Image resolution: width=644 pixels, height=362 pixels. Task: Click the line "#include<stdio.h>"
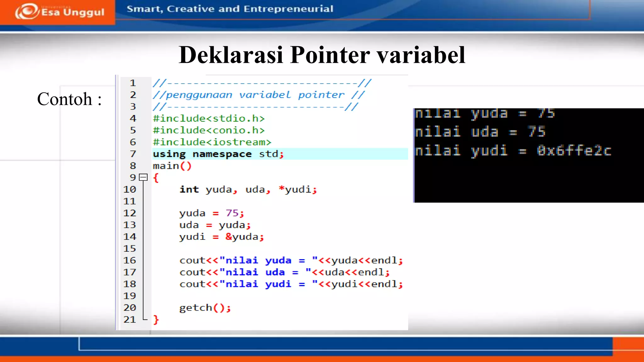coord(209,118)
